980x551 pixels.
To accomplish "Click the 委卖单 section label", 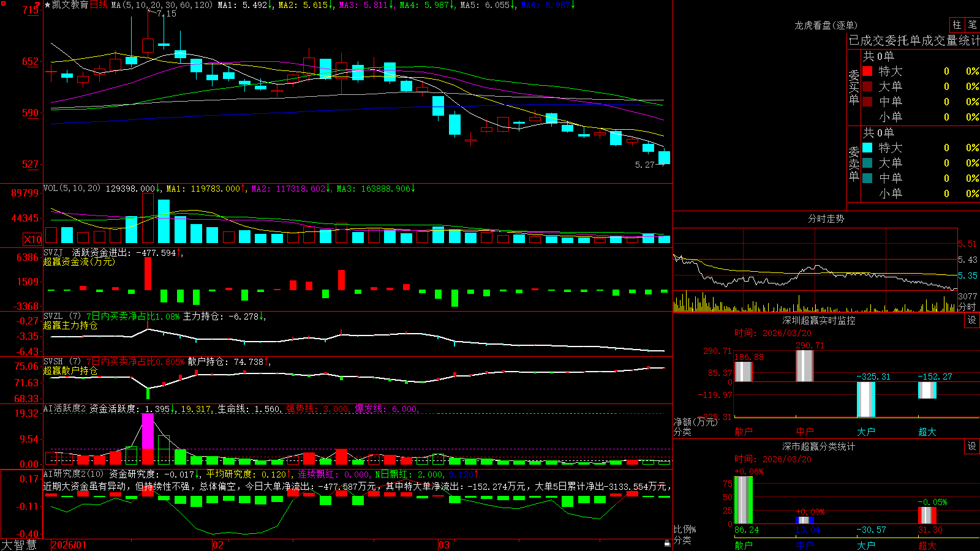I will 854,164.
